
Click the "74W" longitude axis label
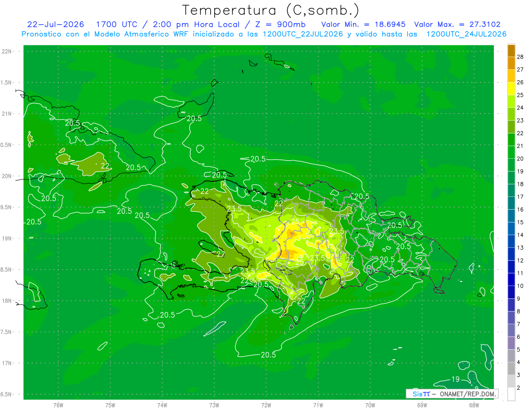click(162, 405)
